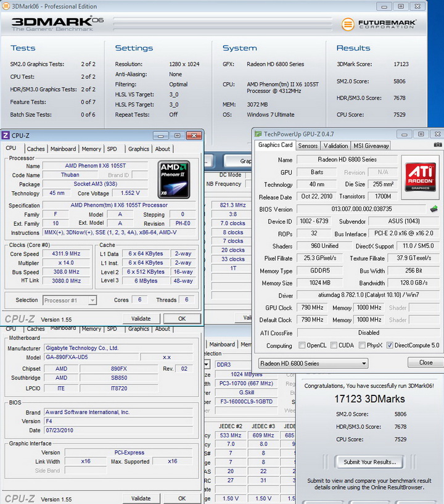Tick the PhysX checkbox

point(362,345)
